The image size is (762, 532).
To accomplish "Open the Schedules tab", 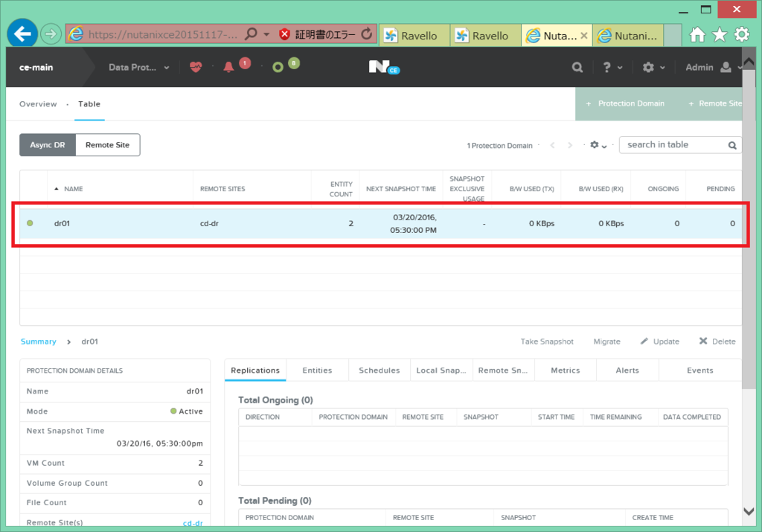I will (379, 371).
